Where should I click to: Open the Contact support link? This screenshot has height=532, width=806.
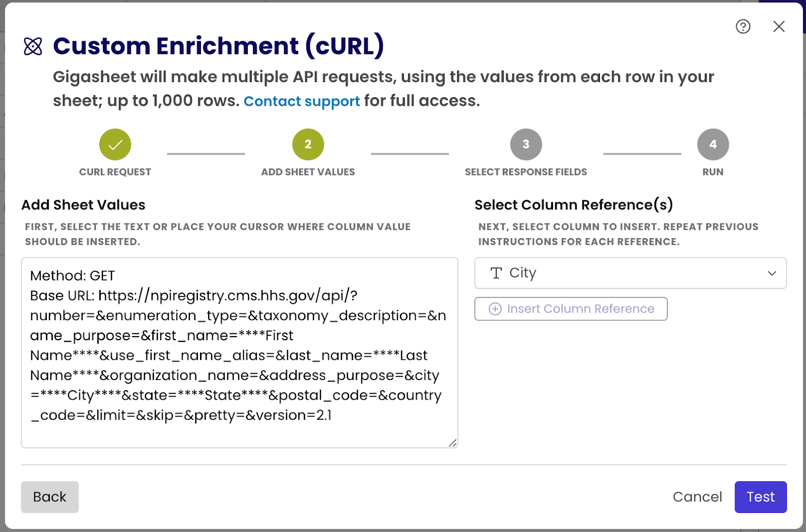click(x=301, y=101)
